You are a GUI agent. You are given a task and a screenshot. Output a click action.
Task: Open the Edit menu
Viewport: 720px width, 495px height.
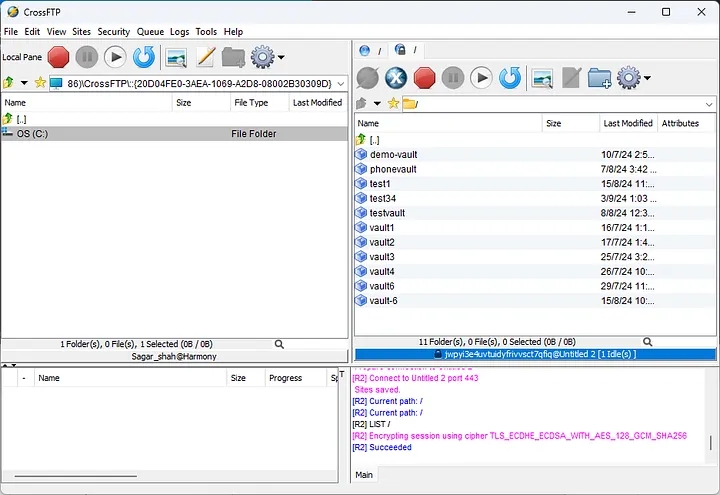[32, 32]
